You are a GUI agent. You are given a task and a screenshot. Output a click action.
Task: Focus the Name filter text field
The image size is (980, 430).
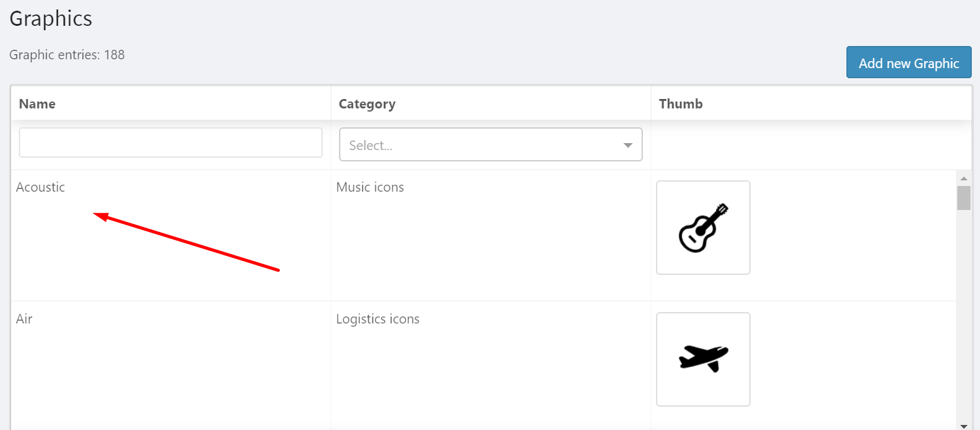tap(170, 142)
